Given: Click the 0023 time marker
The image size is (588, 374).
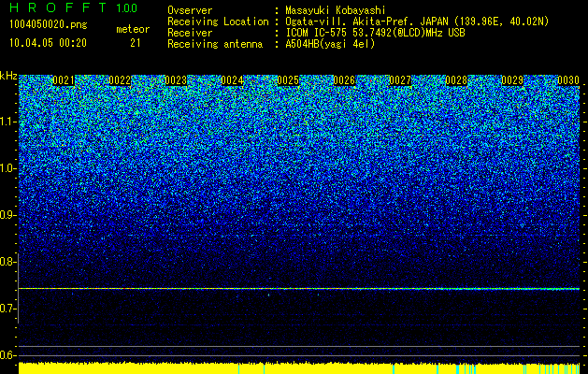Looking at the screenshot, I should point(176,80).
